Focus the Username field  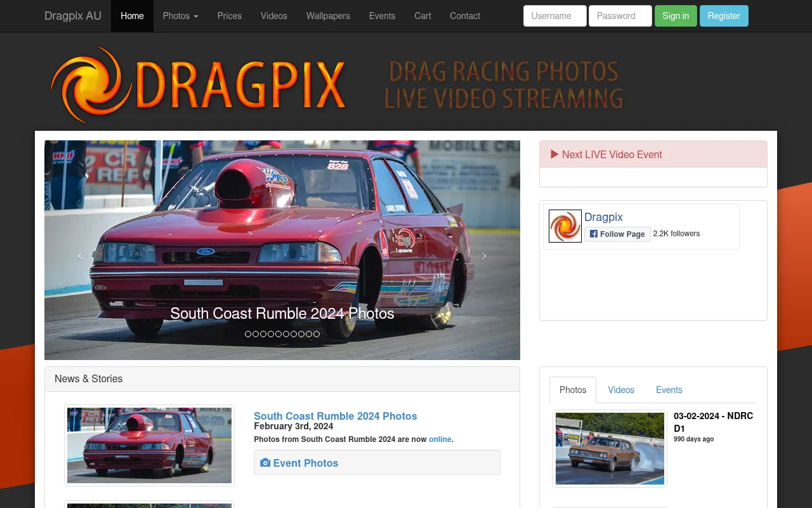(x=555, y=16)
